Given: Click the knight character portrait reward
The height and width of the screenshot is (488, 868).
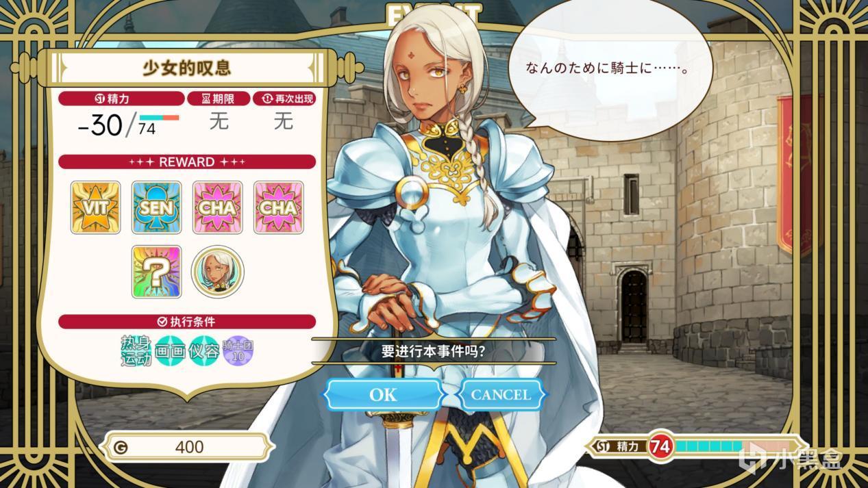Looking at the screenshot, I should tap(217, 272).
